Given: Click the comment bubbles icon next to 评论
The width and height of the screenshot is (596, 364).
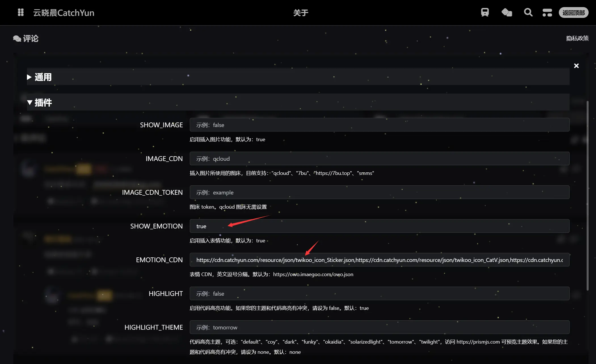Looking at the screenshot, I should (17, 39).
